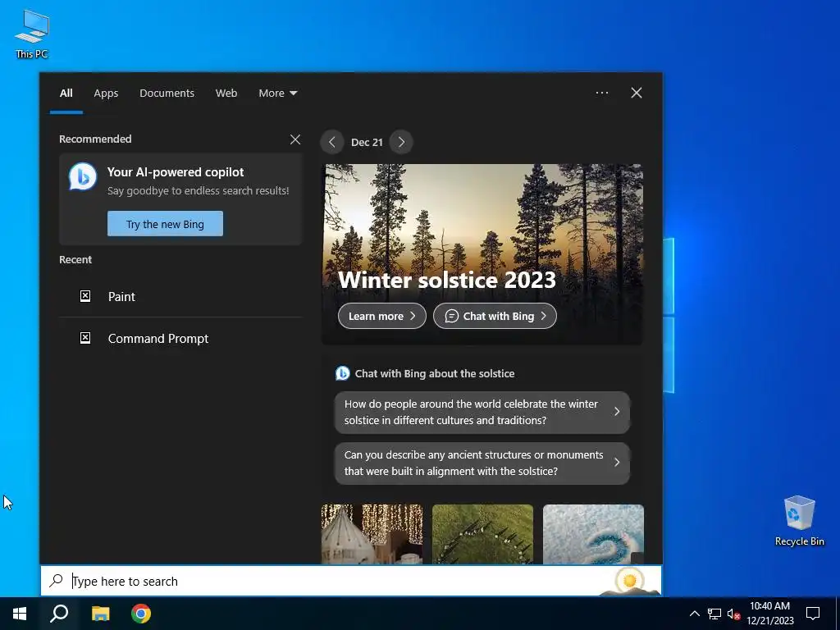
Task: Open the lit tent thumbnail image
Action: point(372,533)
